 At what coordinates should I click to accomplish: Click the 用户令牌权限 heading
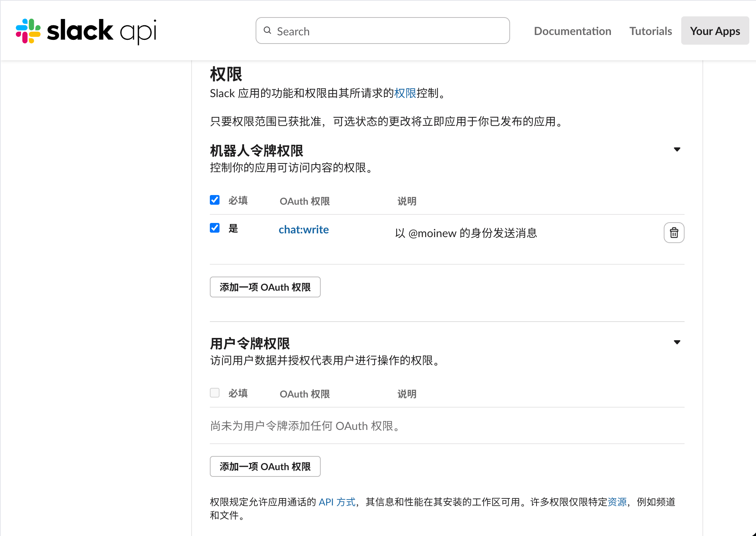pyautogui.click(x=250, y=343)
